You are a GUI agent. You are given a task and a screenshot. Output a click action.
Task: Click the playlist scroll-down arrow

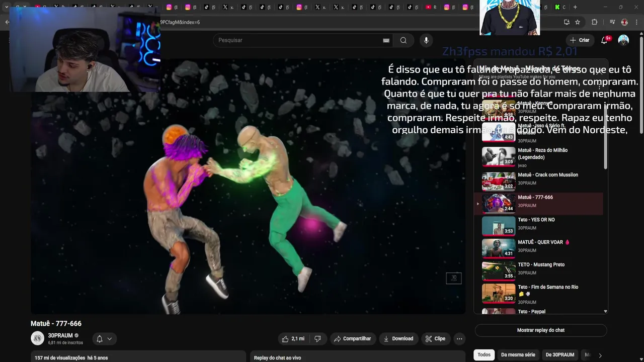605,311
